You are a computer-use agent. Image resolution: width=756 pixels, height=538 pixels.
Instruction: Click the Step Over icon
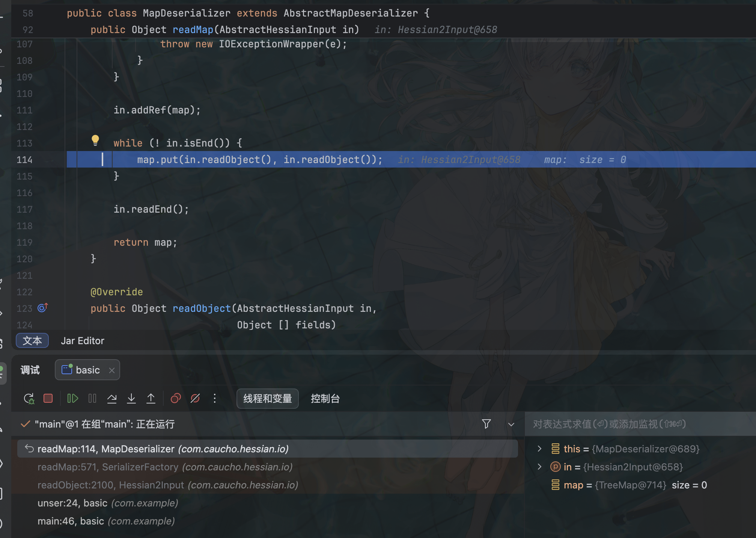click(112, 398)
